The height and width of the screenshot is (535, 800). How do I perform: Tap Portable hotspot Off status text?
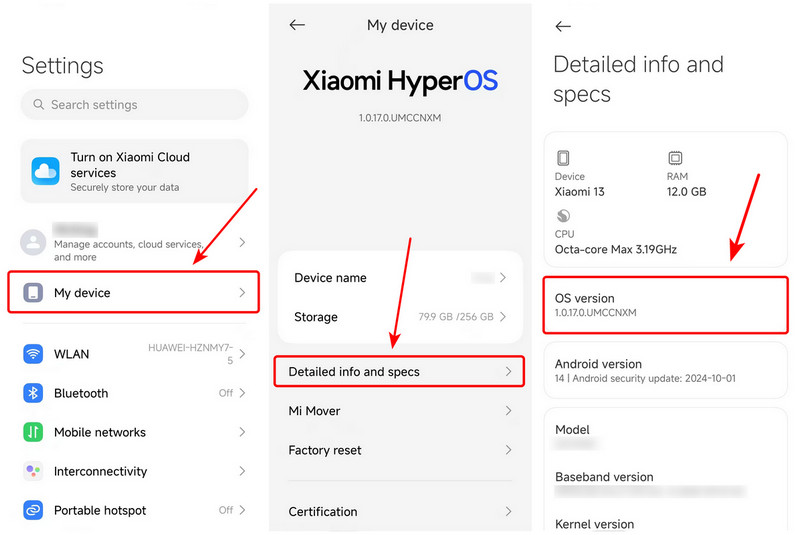(x=226, y=510)
